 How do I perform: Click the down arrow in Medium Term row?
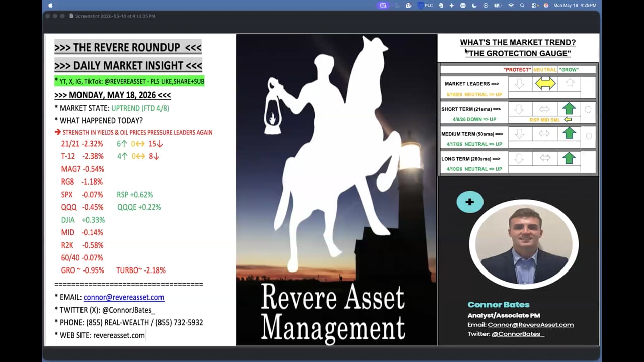(520, 134)
